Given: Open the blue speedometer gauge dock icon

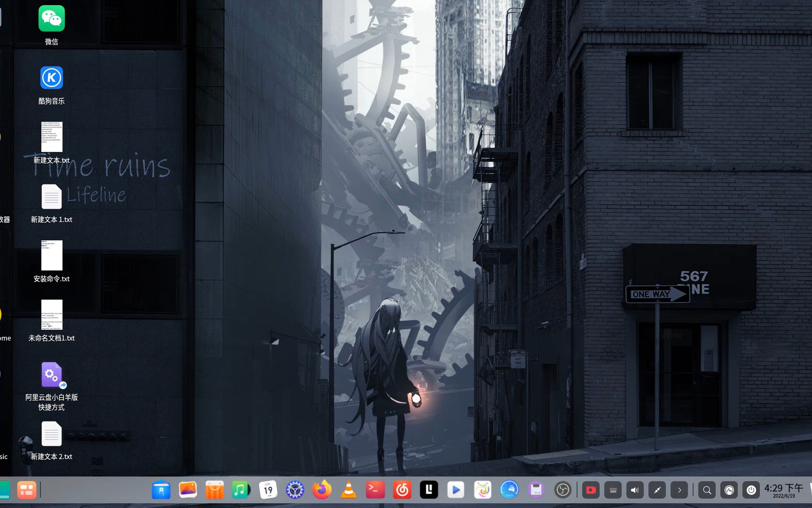Looking at the screenshot, I should tap(509, 490).
